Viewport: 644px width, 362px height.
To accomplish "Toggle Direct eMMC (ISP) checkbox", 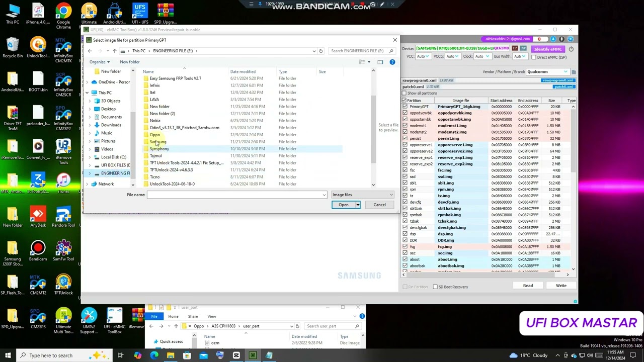I will [x=534, y=57].
